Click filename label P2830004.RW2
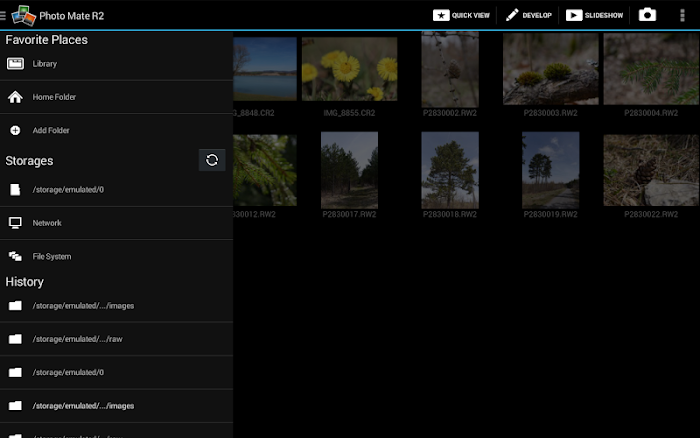Screen dimensions: 700x438 (651, 113)
